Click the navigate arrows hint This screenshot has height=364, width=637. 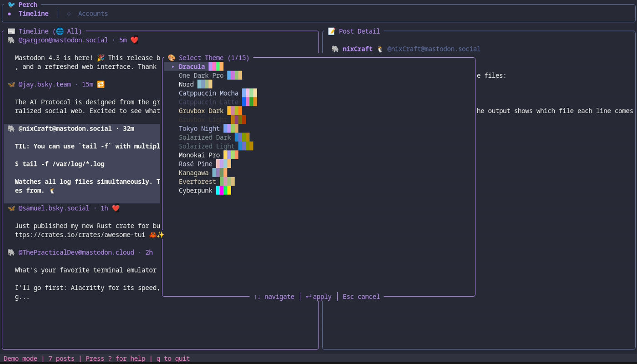click(274, 297)
